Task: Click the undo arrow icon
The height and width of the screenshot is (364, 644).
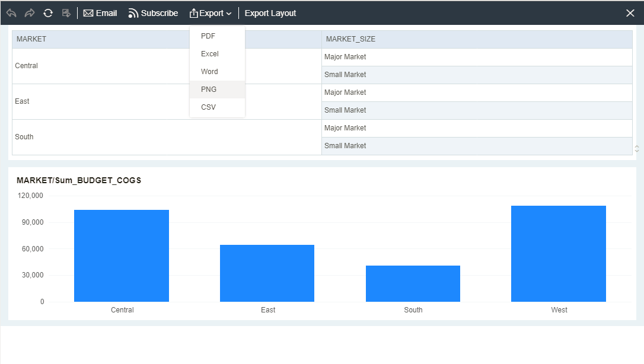Action: click(x=11, y=13)
